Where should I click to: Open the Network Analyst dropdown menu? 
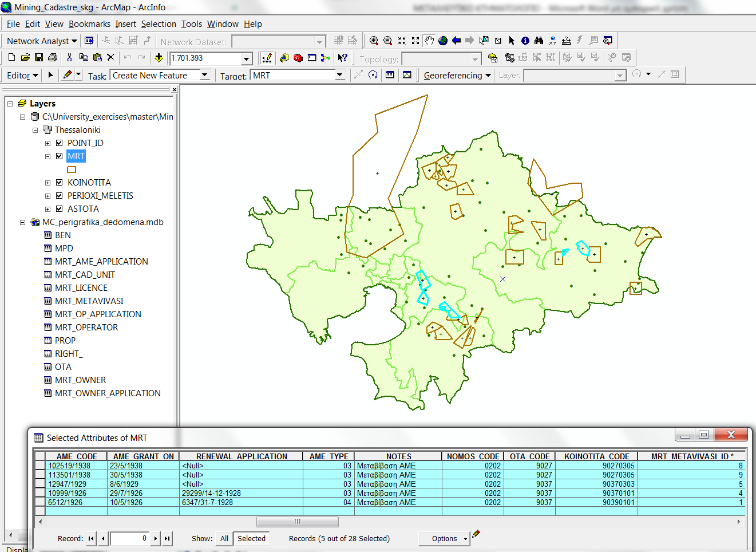(42, 41)
